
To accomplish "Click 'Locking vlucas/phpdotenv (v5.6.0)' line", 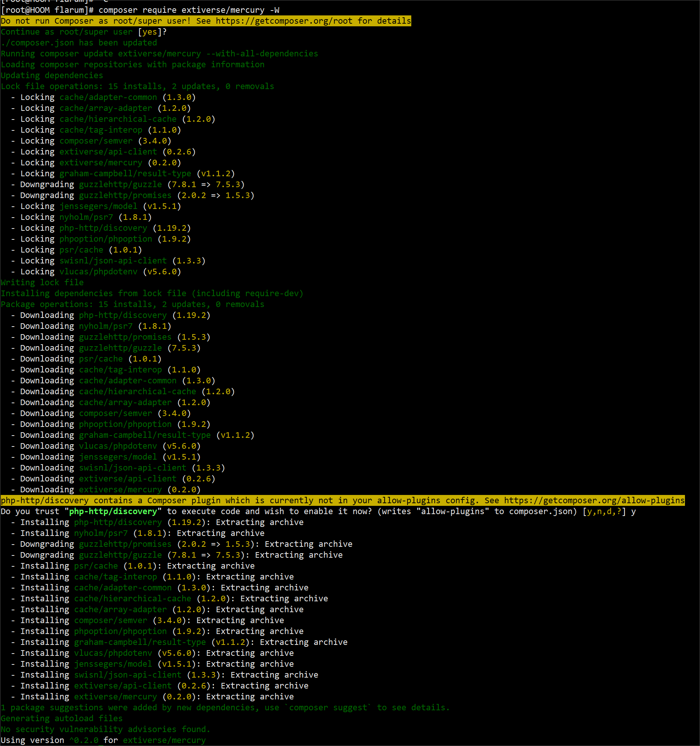I will [96, 272].
